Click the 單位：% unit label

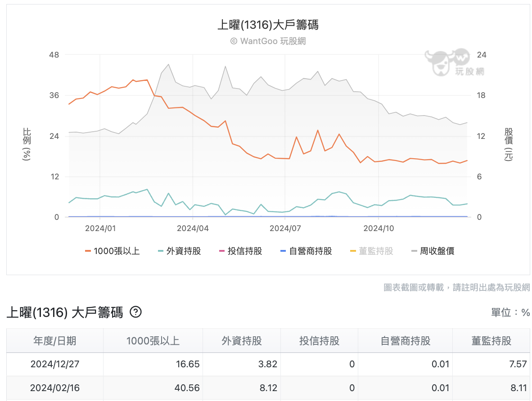[510, 312]
